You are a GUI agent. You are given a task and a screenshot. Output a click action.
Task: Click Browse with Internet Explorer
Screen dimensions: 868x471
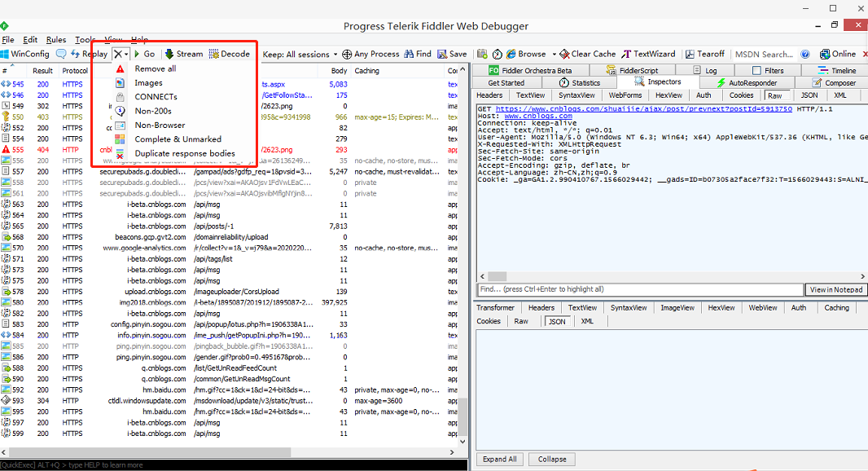[526, 54]
